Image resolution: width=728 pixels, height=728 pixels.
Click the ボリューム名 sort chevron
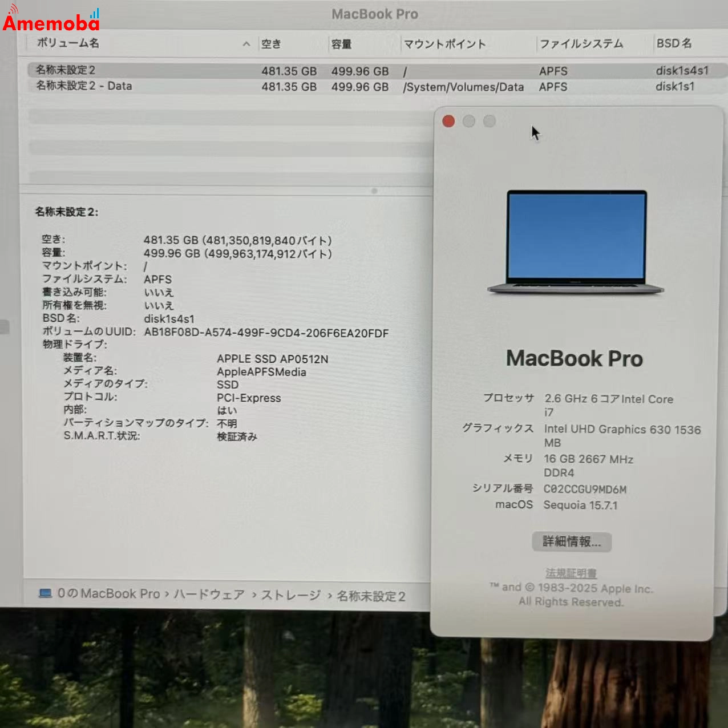pos(246,44)
